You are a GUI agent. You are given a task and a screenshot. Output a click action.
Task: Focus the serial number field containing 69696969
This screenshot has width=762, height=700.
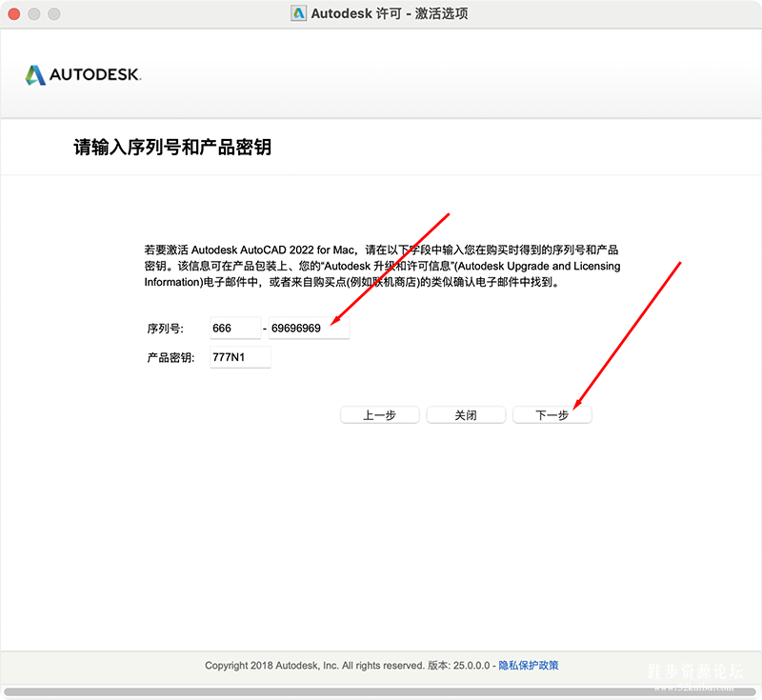(x=309, y=328)
